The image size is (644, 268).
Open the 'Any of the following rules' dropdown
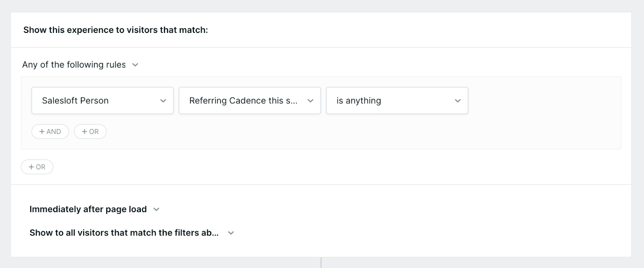[x=80, y=65]
